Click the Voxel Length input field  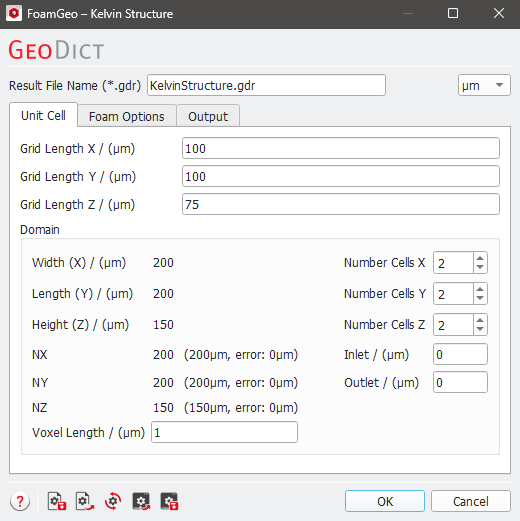click(x=224, y=432)
